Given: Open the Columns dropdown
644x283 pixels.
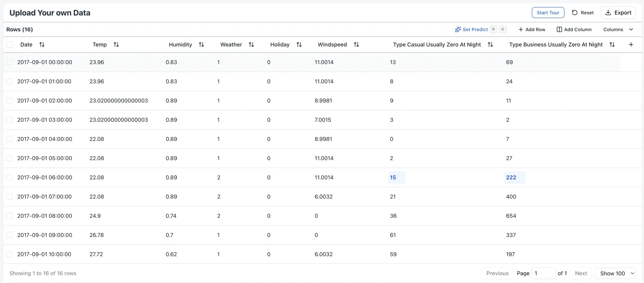Looking at the screenshot, I should point(618,29).
